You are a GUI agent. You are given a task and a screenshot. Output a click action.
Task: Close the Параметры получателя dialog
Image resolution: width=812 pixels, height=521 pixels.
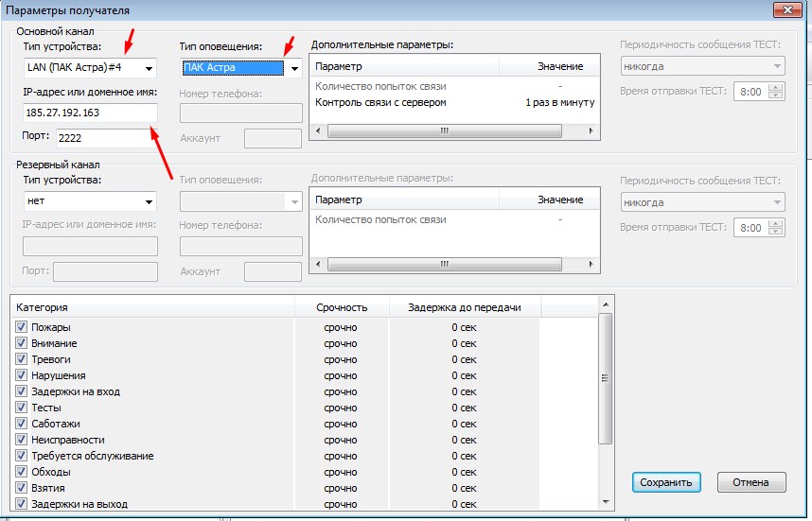(787, 9)
